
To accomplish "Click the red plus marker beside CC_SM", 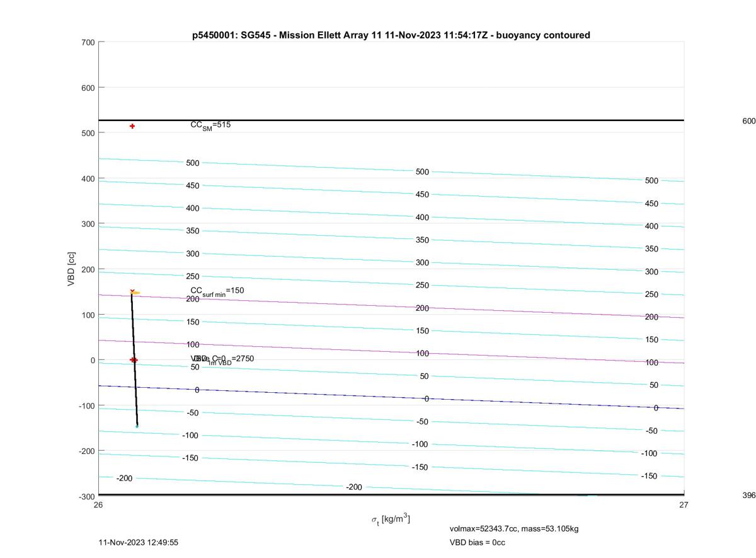I will pyautogui.click(x=132, y=126).
